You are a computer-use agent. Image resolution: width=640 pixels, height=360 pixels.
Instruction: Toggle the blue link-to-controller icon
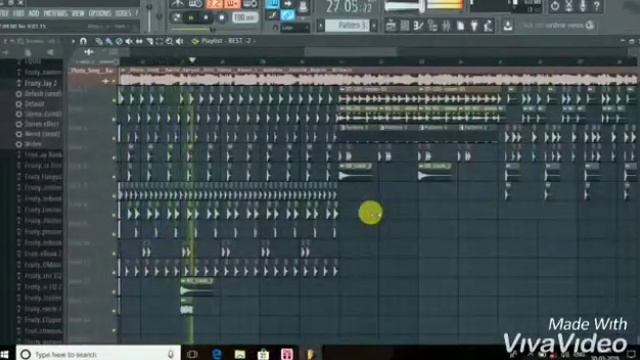288,16
